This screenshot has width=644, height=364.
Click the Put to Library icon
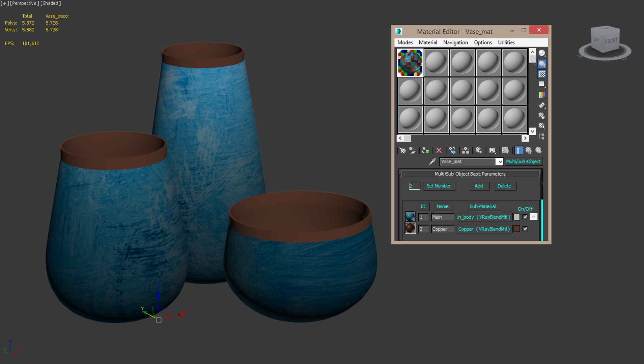[x=479, y=150]
